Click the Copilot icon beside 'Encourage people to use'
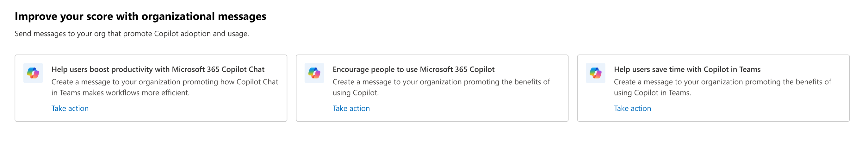Screen dimensions: 868x148 pos(314,73)
